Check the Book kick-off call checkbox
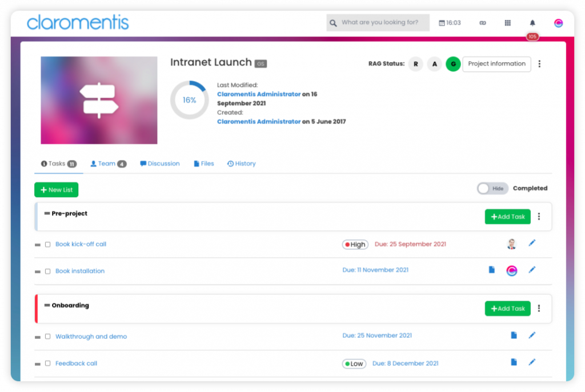Viewport: 585px width, 392px height. 48,245
